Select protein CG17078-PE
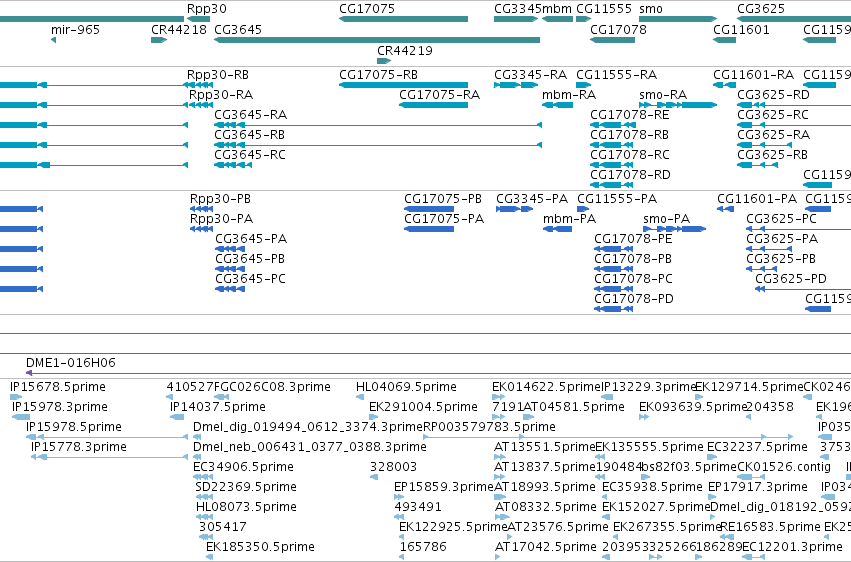851x562 pixels. tap(633, 239)
